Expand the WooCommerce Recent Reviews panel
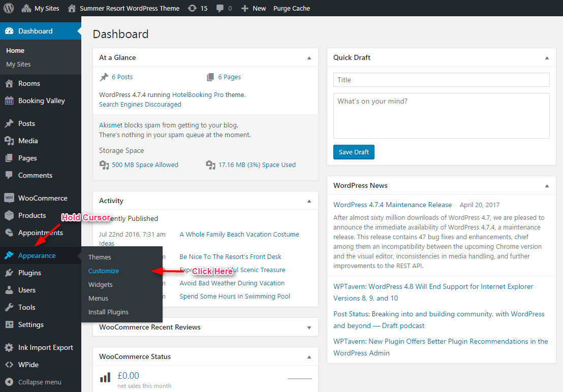Screen dimensions: 563x392 click(x=309, y=328)
